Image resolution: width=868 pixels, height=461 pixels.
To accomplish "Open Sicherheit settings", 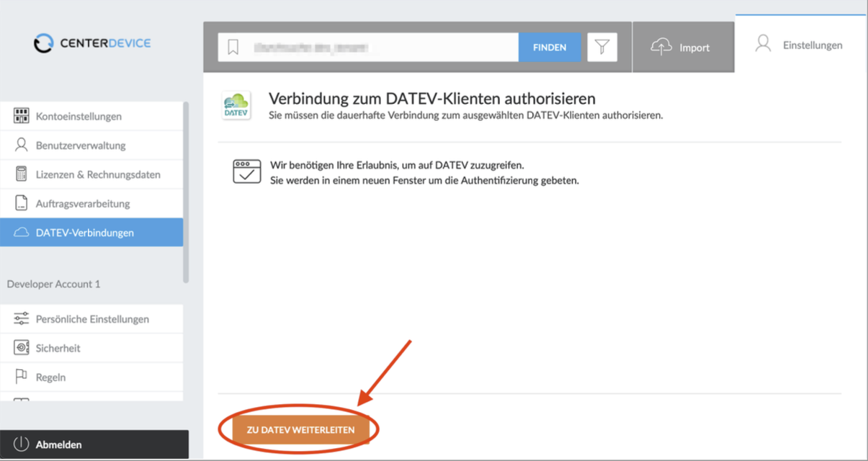I will (91, 348).
